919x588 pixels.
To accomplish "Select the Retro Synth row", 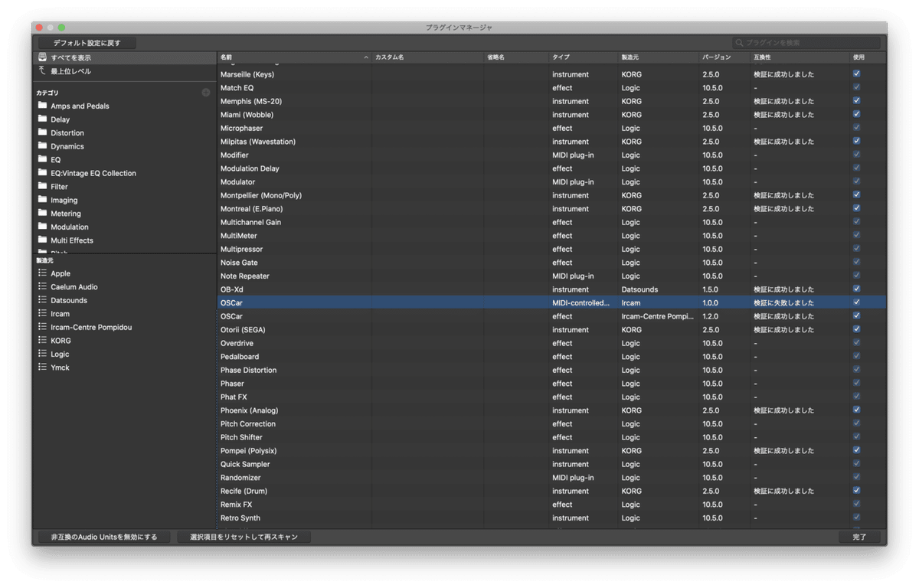I will (551, 518).
